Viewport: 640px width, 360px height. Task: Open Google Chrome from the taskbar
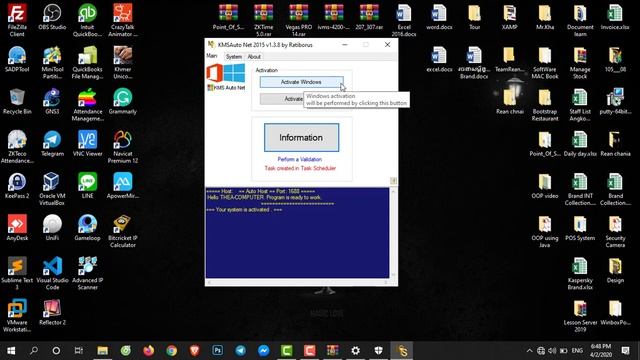tap(171, 351)
